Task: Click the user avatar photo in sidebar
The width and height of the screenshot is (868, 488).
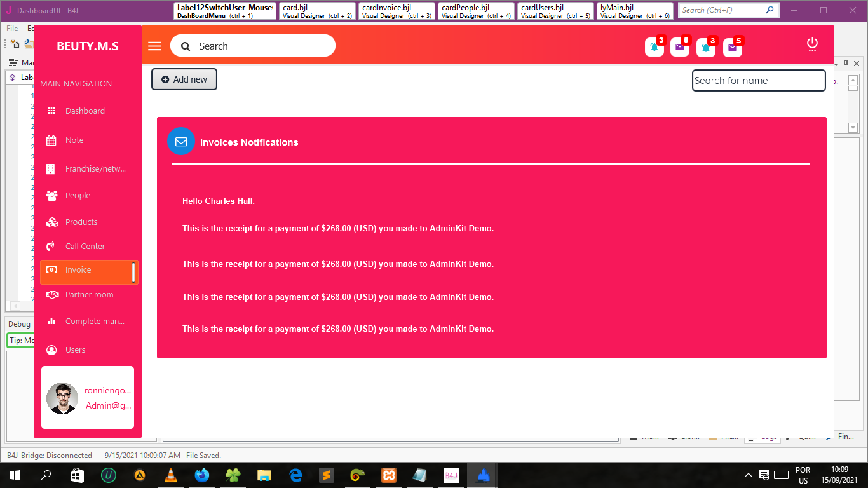Action: [x=62, y=398]
